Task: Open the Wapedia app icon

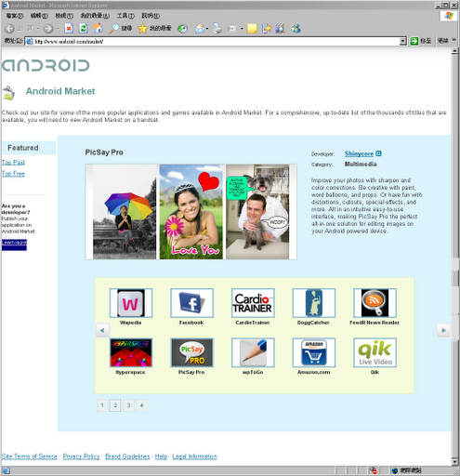Action: 131,303
